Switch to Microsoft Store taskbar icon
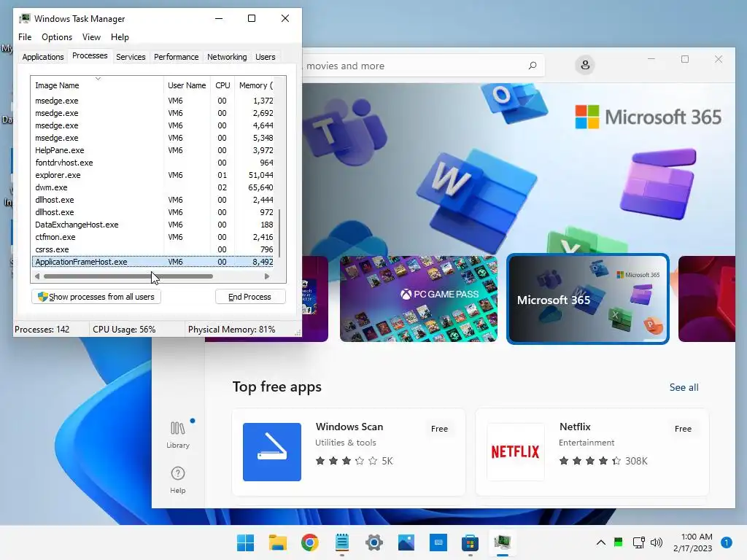 pyautogui.click(x=471, y=542)
